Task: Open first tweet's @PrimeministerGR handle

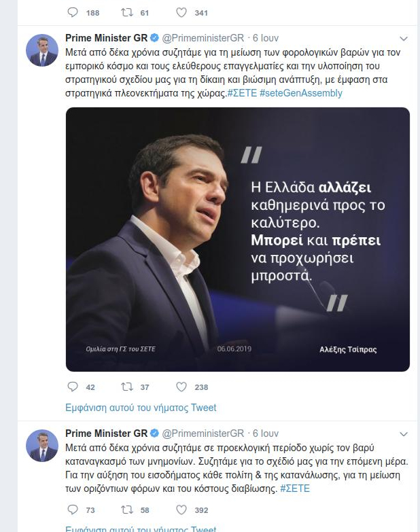Action: pos(203,38)
